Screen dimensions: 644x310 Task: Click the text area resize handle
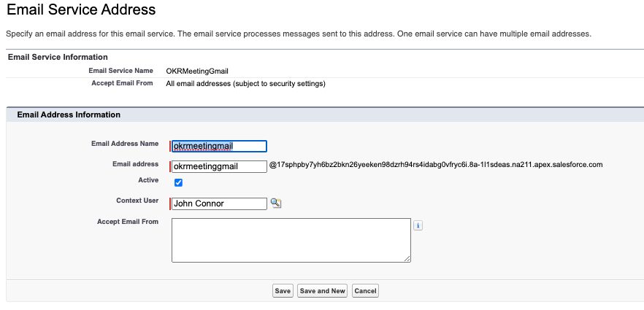click(x=407, y=258)
